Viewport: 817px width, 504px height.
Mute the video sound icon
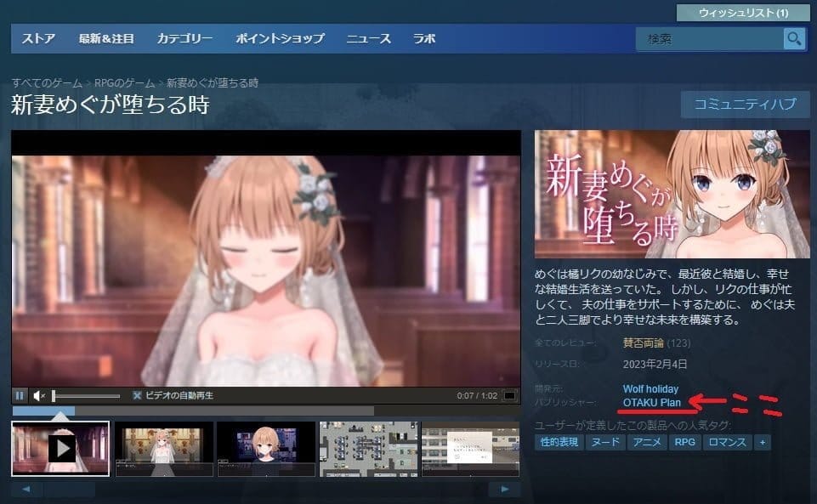(39, 395)
